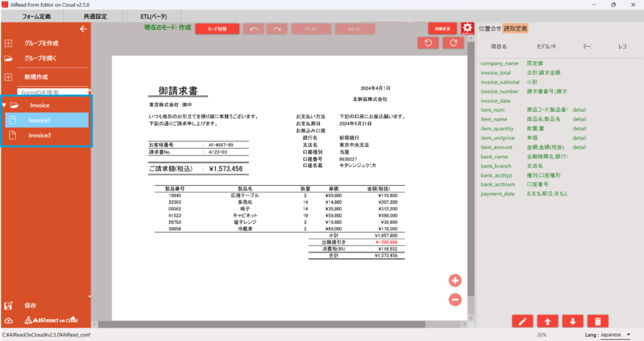The width and height of the screenshot is (644, 341).
Task: Select the bank_acctnum item
Action: click(498, 185)
